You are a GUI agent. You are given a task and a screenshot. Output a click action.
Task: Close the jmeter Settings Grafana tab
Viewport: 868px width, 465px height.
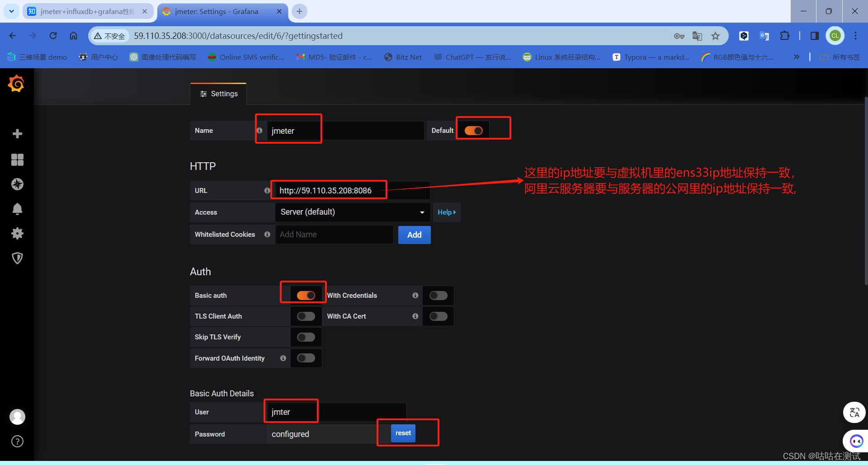pyautogui.click(x=279, y=11)
